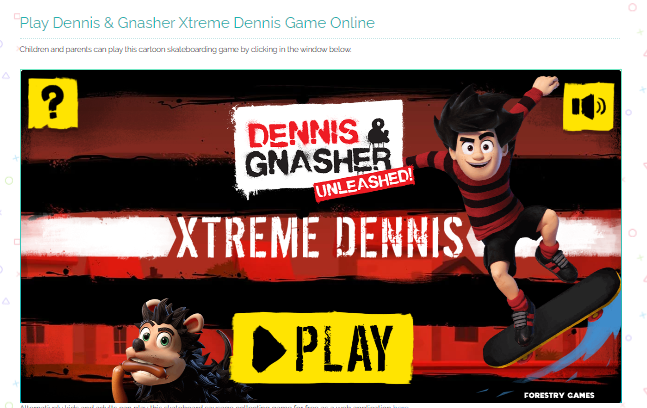The height and width of the screenshot is (408, 647).
Task: Mute the game with the speaker icon
Action: (x=588, y=107)
